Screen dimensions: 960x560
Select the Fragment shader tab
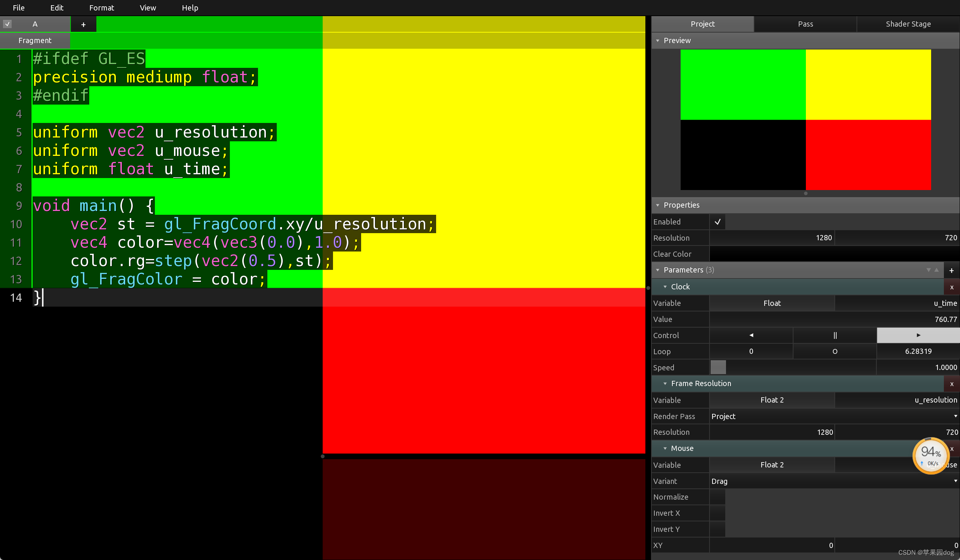tap(34, 40)
